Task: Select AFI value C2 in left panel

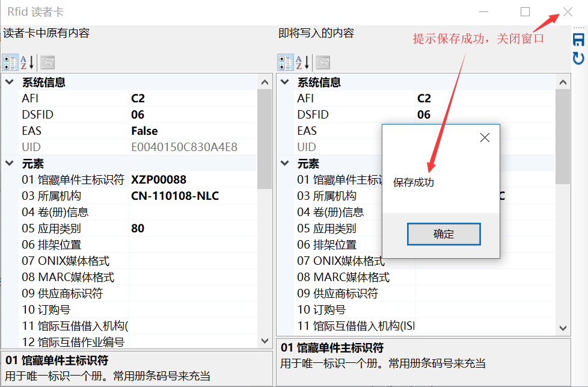Action: pos(138,98)
